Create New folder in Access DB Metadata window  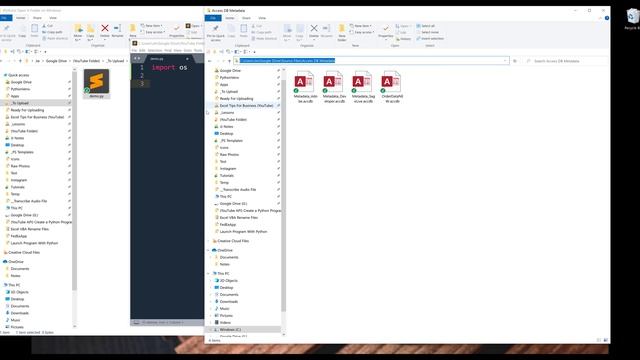click(x=342, y=33)
